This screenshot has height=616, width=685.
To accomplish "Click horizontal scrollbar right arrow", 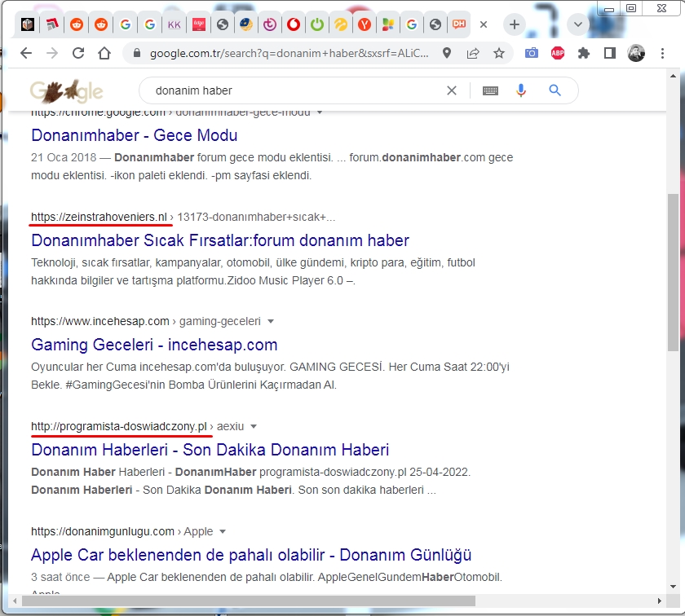I will (660, 601).
